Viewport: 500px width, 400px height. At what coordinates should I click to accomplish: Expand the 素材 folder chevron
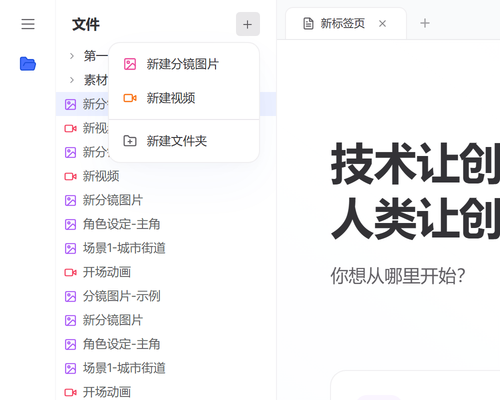pos(72,80)
